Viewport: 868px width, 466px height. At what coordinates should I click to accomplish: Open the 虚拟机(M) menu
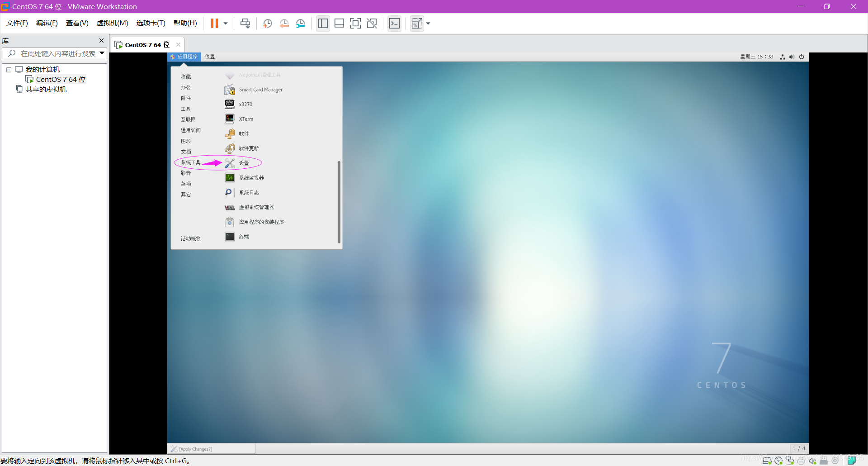tap(112, 23)
